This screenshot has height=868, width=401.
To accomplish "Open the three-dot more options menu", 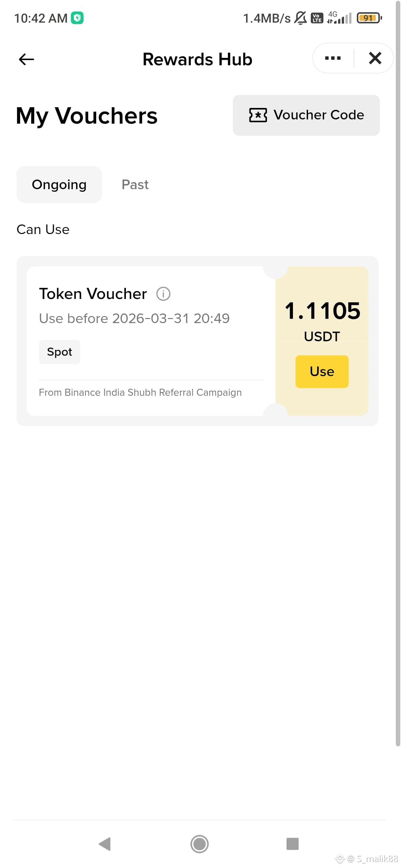I will 333,58.
